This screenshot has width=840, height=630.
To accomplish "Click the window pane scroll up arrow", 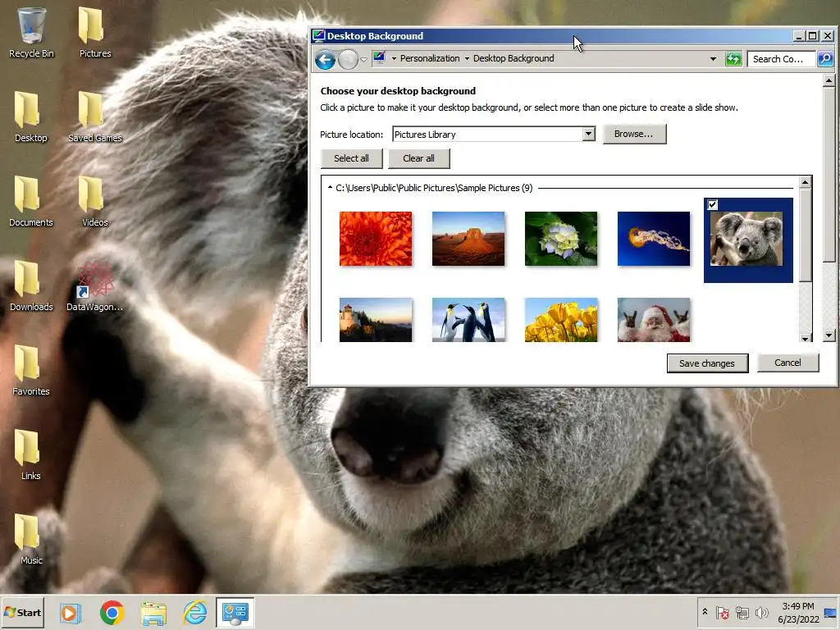I will (829, 81).
